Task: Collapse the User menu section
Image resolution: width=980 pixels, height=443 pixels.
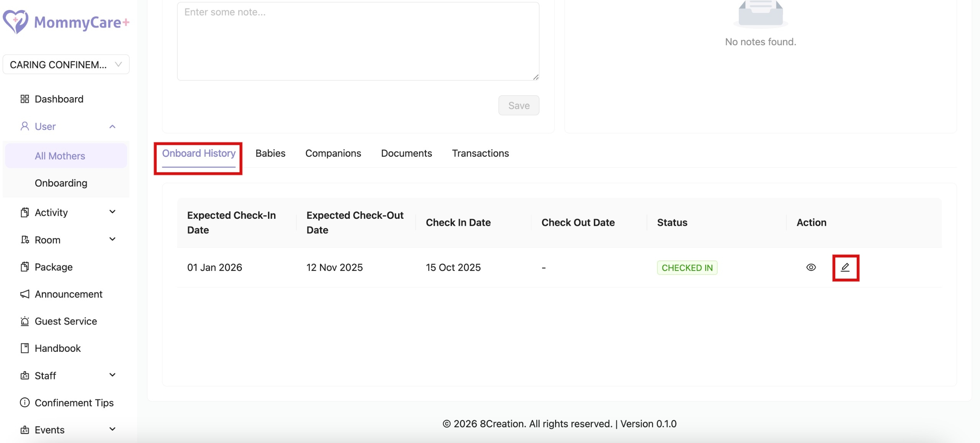Action: tap(112, 126)
